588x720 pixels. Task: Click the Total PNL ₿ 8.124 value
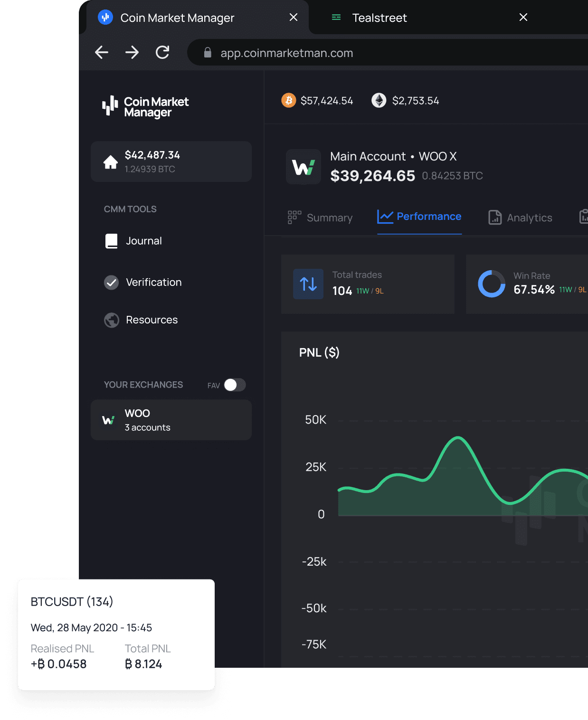(143, 664)
